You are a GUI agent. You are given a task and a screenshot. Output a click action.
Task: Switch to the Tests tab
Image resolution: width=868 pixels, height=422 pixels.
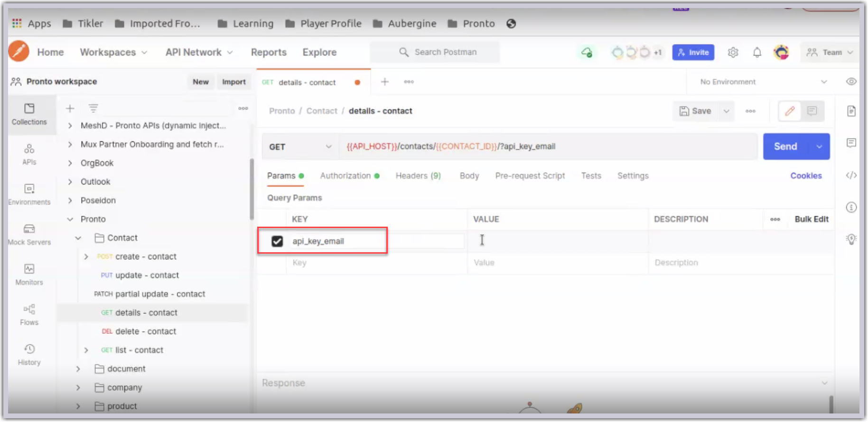591,176
